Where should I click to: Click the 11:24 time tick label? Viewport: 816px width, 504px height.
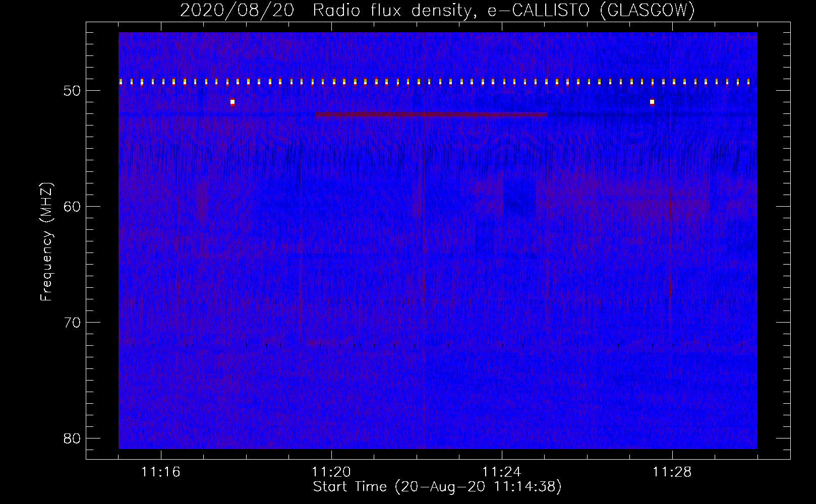click(x=502, y=472)
